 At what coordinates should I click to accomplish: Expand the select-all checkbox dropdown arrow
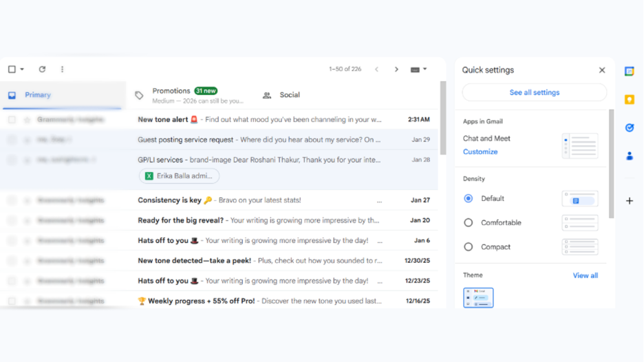(x=22, y=70)
